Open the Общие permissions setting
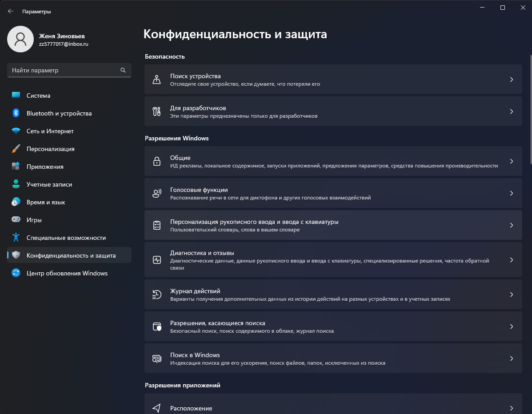The height and width of the screenshot is (414, 532). (x=333, y=161)
